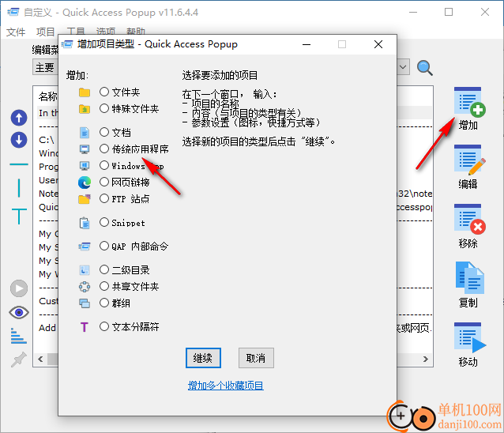Viewport: 504px width, 433px height.
Task: Click the 取消 button
Action: [x=256, y=358]
